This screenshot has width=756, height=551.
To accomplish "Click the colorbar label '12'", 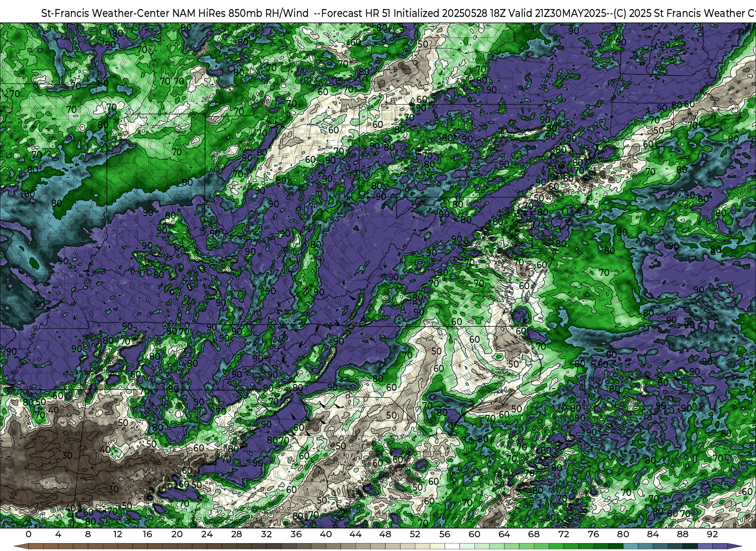I will [x=117, y=534].
